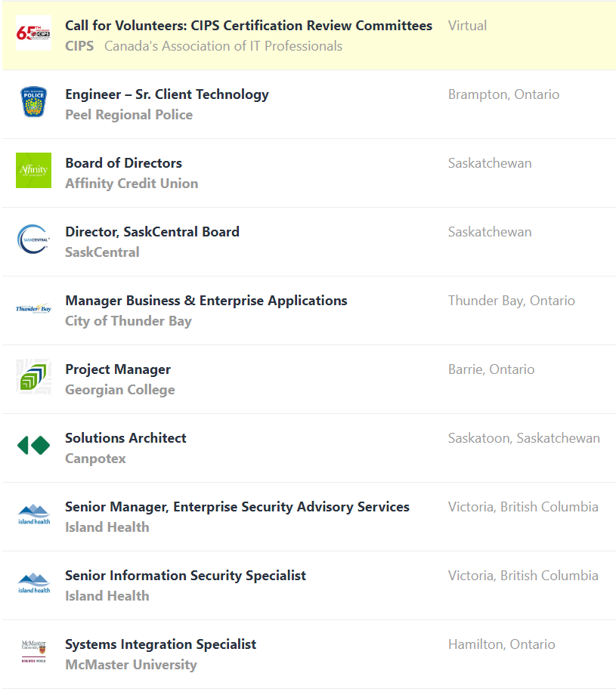Click the Canpotex green diamond logo
This screenshot has height=695, width=616.
click(x=33, y=446)
